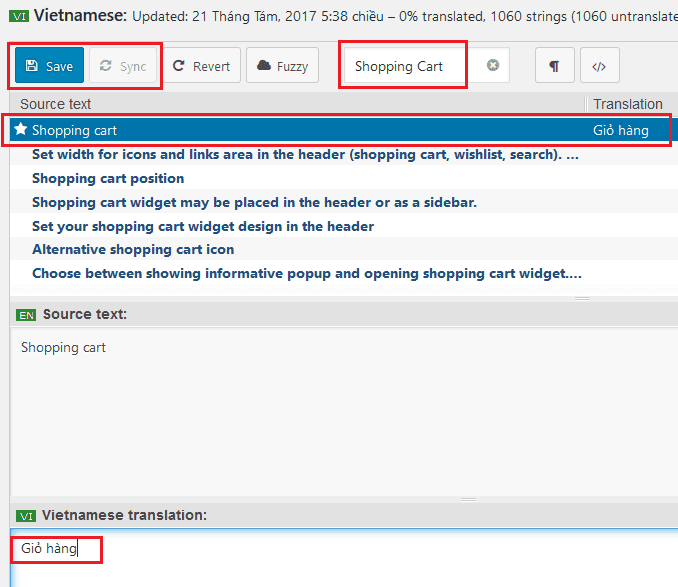This screenshot has height=587, width=678.
Task: Select 'Alternative shopping cart icon' string
Action: [x=133, y=249]
